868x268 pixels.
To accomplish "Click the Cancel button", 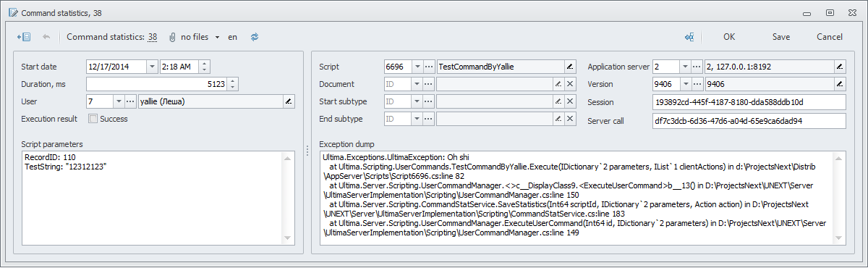I will [x=830, y=36].
